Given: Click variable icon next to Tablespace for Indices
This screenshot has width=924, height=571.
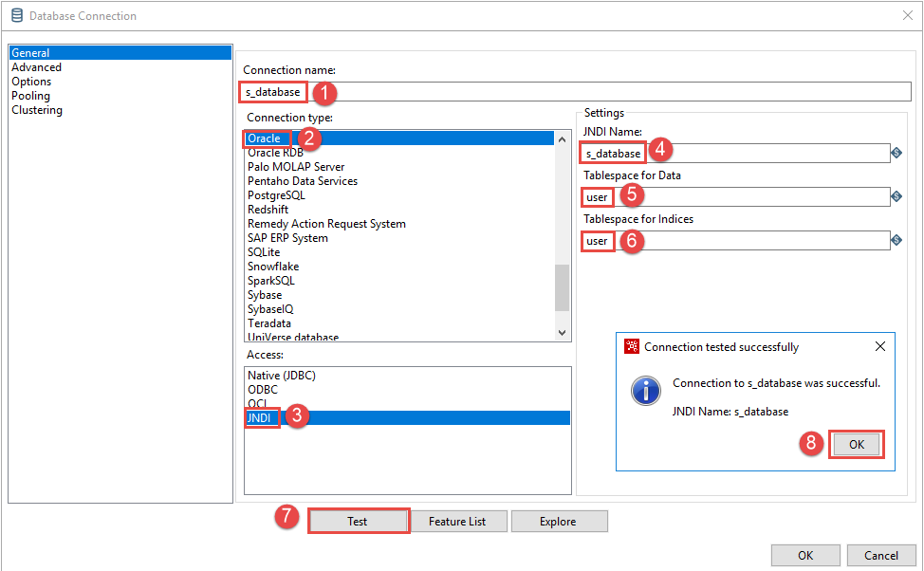Looking at the screenshot, I should [896, 241].
